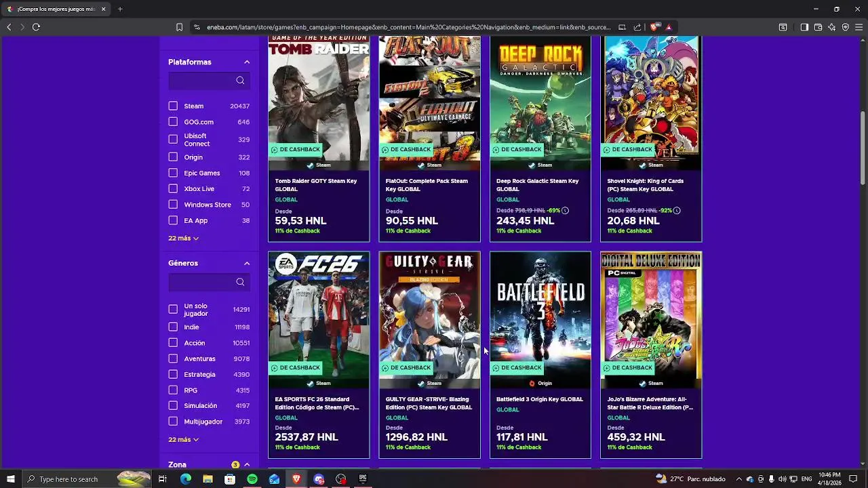
Task: Open Battlefield 3 Origin Key GLOBAL link
Action: point(540,399)
